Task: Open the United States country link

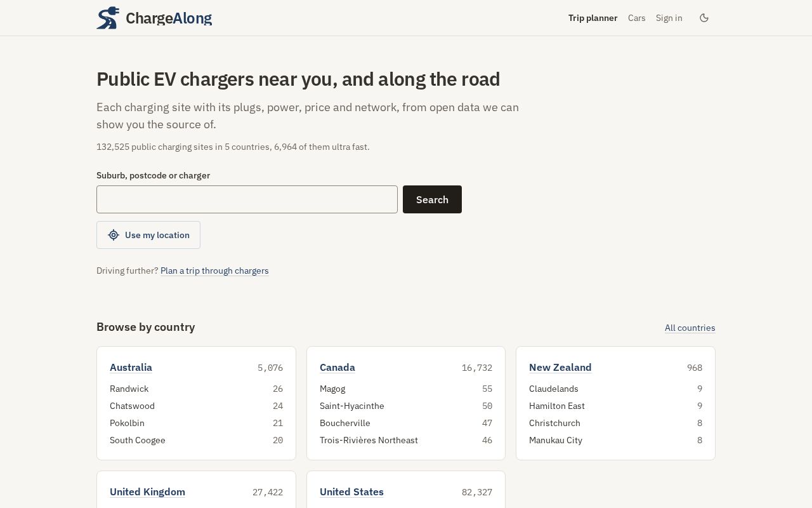Action: click(351, 491)
